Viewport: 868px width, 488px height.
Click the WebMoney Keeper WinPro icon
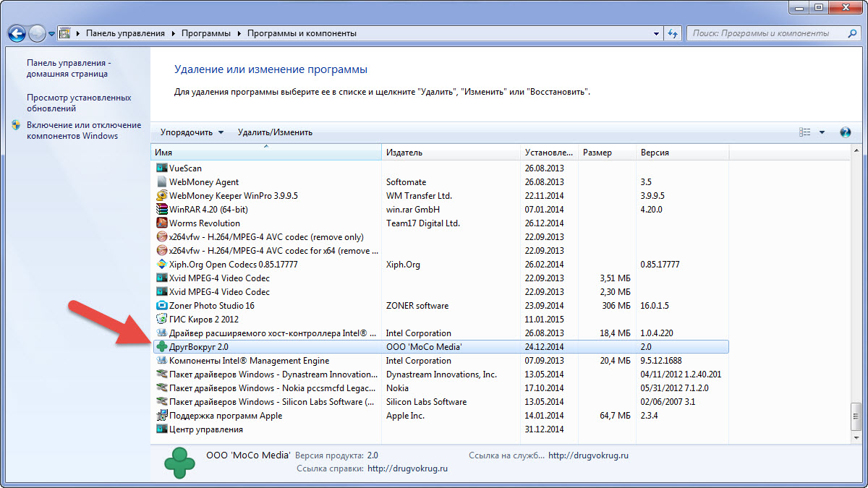(162, 196)
